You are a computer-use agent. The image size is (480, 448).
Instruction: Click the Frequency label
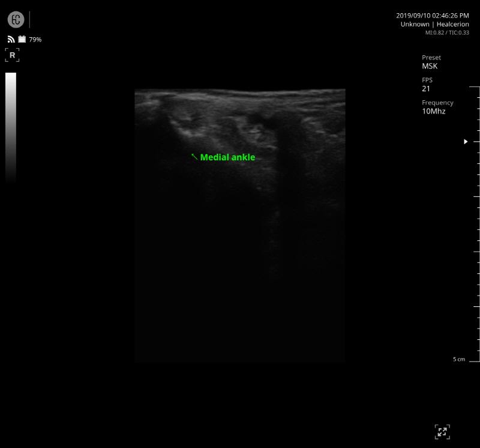point(437,103)
